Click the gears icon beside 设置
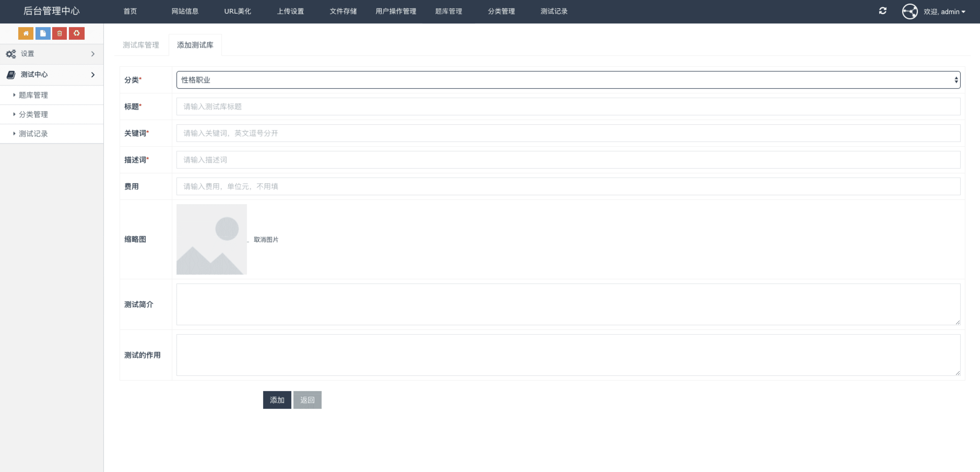 click(x=11, y=54)
